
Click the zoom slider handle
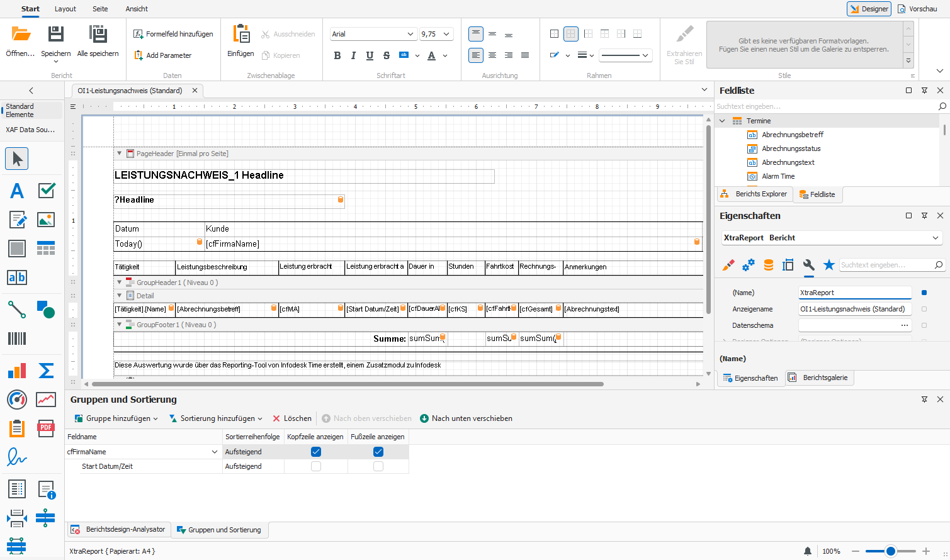tap(890, 551)
